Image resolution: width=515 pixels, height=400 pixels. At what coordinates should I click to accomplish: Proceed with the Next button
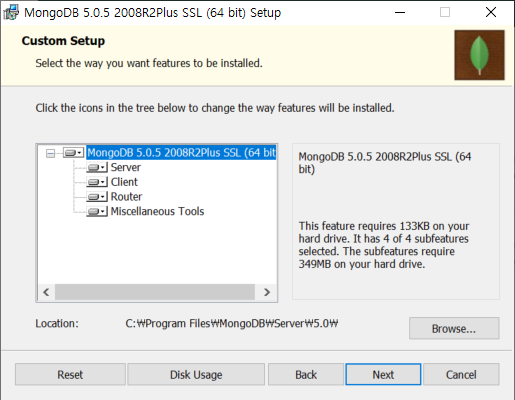(x=383, y=374)
